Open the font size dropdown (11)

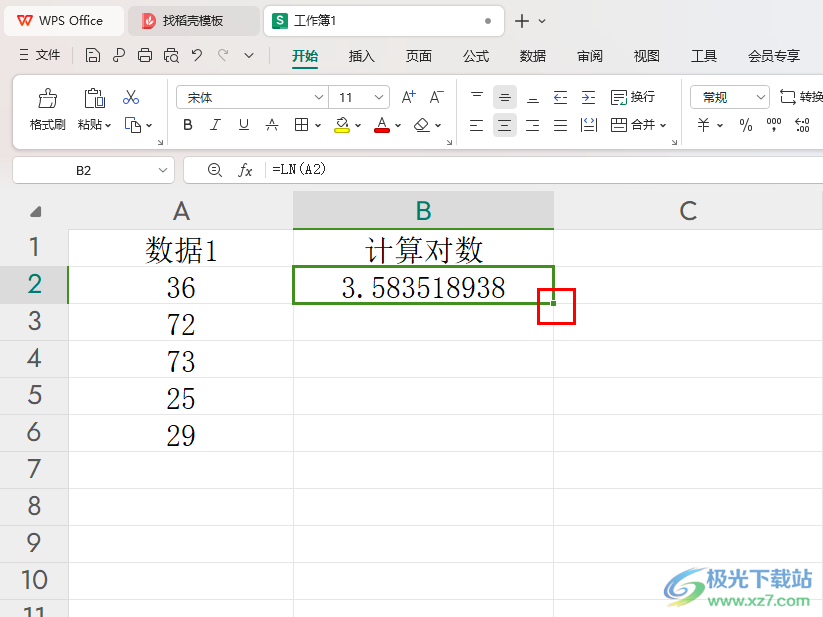point(378,97)
